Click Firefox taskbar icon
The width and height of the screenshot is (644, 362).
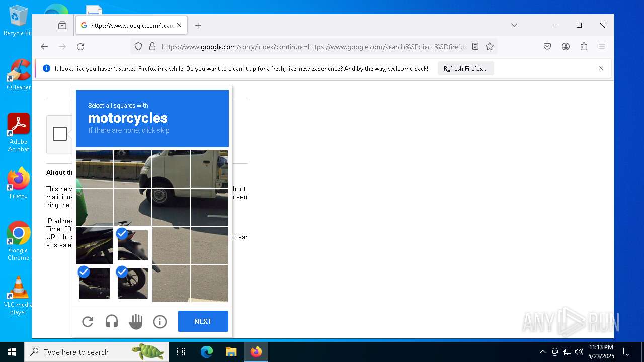pyautogui.click(x=256, y=352)
